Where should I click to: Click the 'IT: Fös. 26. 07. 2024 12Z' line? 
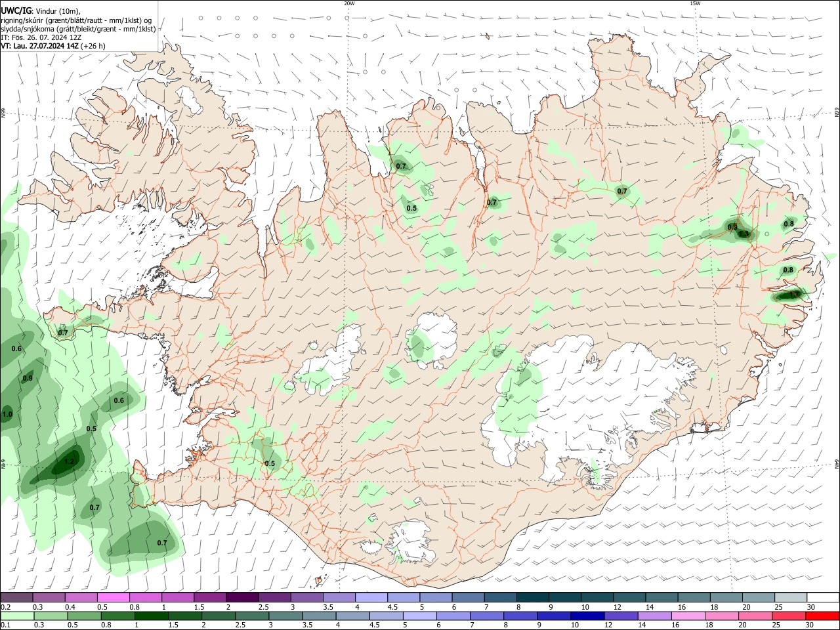(x=41, y=37)
